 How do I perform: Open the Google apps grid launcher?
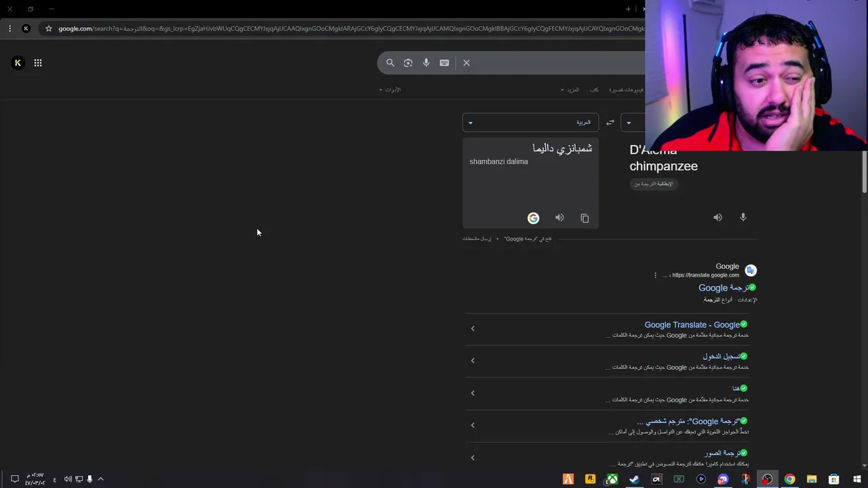38,63
